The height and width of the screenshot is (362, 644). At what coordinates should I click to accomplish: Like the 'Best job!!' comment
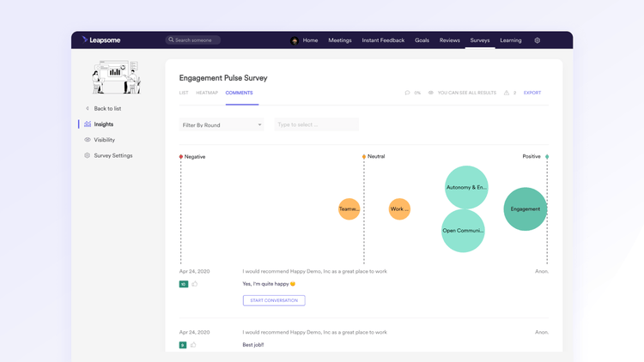tap(193, 345)
